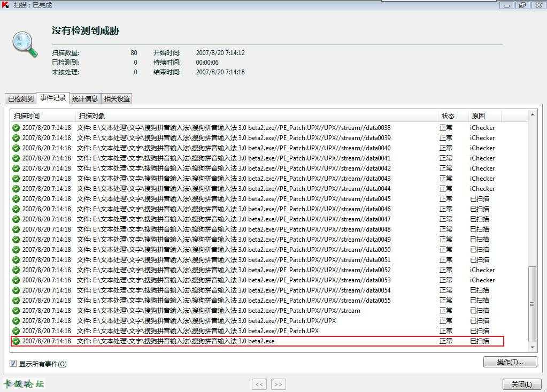This screenshot has width=547, height=392.
Task: Click the 关闭(L) button
Action: (x=522, y=384)
